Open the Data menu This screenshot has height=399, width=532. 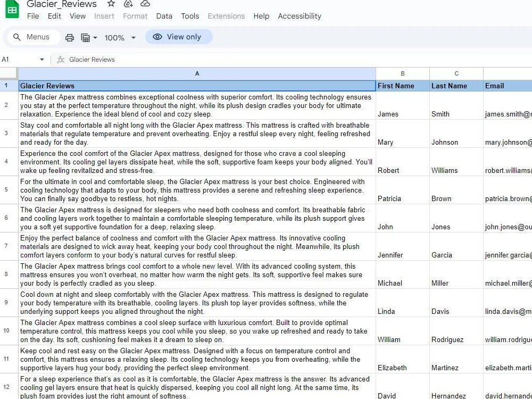[164, 16]
